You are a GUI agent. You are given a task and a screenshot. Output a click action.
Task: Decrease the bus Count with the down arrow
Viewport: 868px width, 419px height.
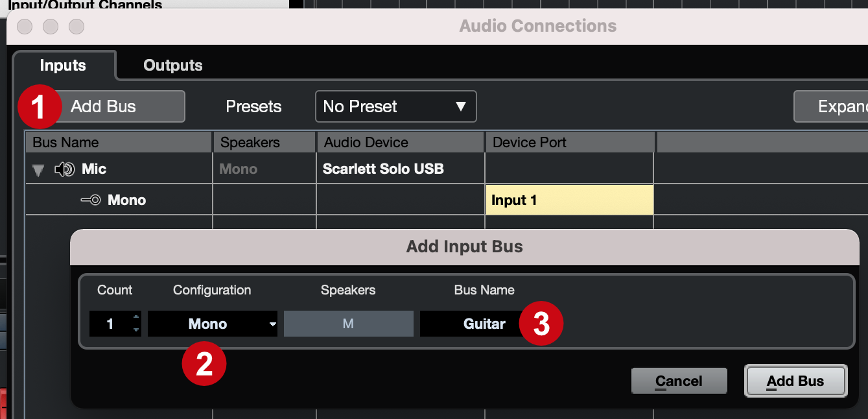135,329
